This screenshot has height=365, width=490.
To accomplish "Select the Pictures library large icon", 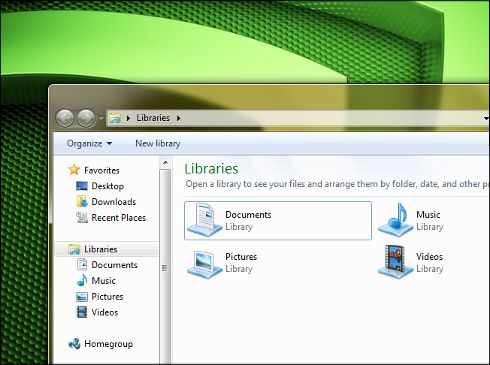I will click(204, 264).
